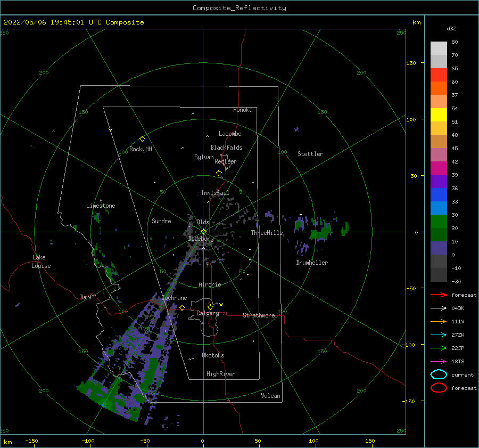479x448 pixels.
Task: Click the Airdrie label
Action: coord(210,284)
